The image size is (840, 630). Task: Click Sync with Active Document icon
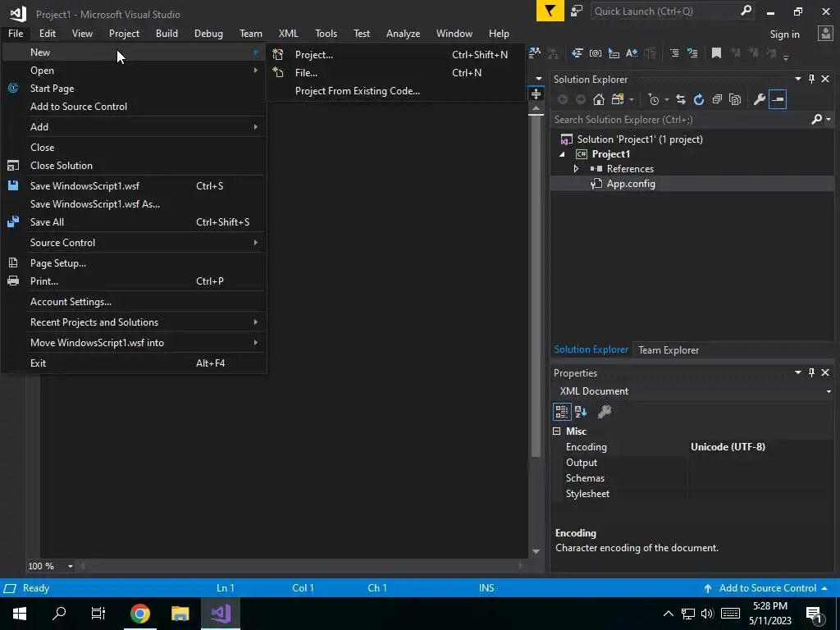(680, 99)
